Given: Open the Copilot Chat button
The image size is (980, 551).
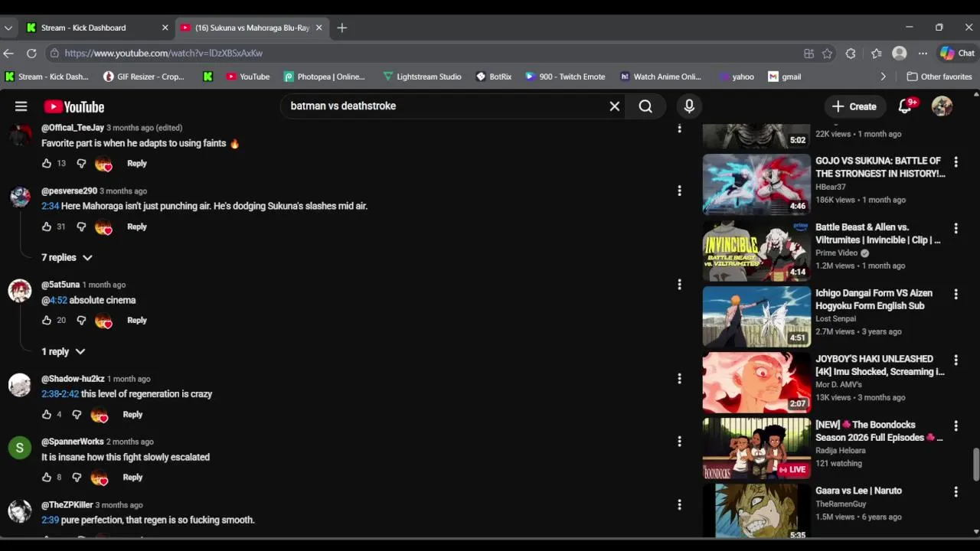Looking at the screenshot, I should 957,54.
